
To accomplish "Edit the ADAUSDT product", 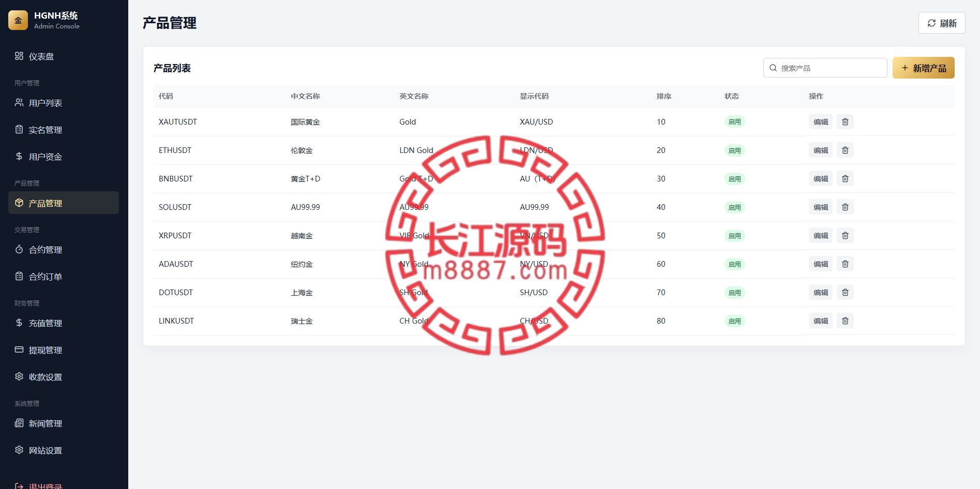I will click(x=821, y=264).
